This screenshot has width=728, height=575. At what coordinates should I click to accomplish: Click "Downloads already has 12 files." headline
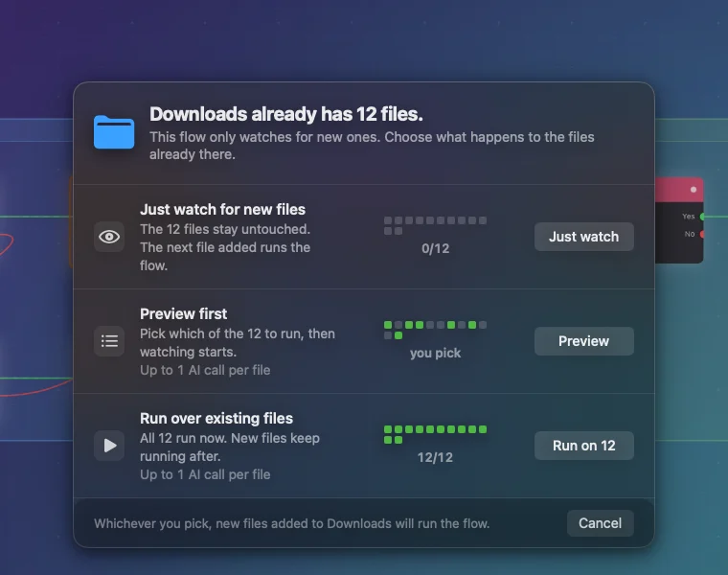click(286, 114)
